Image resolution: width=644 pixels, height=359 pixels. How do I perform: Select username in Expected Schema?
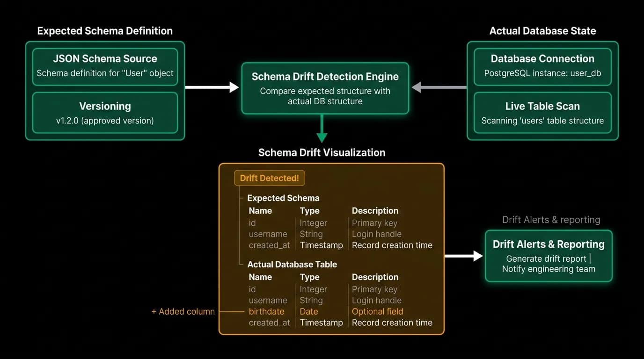(268, 234)
